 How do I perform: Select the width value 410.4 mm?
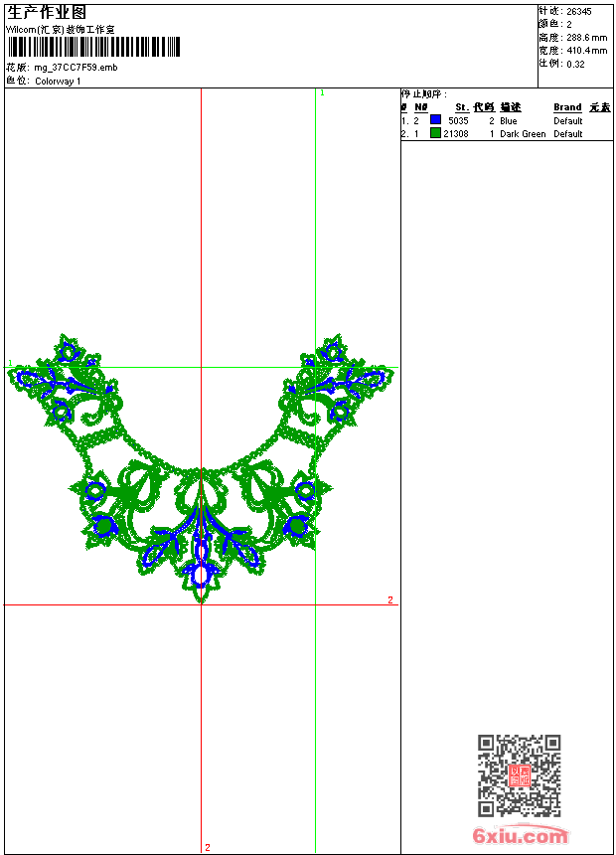point(586,51)
